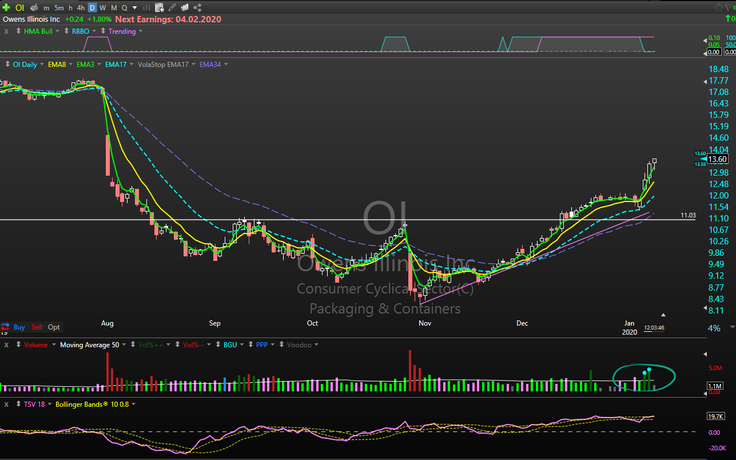Click the Opt options button
This screenshot has height=460, width=736.
[54, 327]
